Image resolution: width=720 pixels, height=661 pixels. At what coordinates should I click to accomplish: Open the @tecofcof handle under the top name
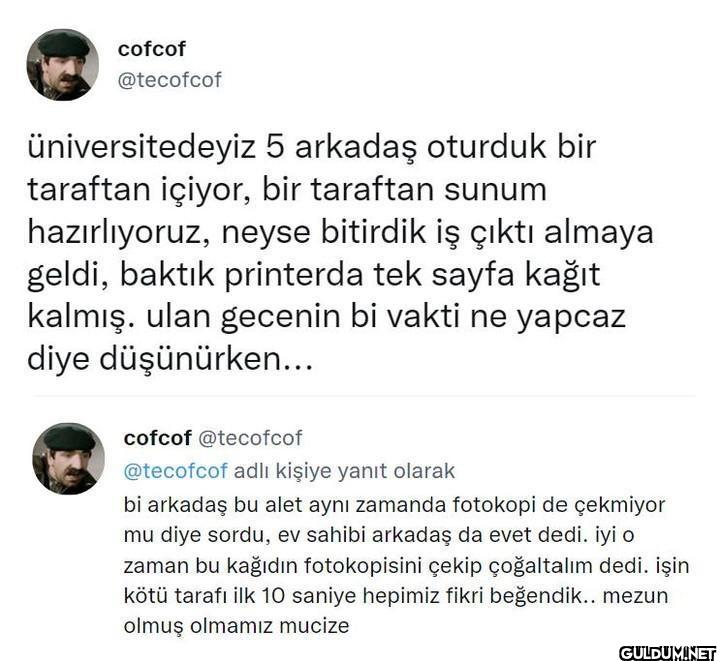[x=170, y=80]
